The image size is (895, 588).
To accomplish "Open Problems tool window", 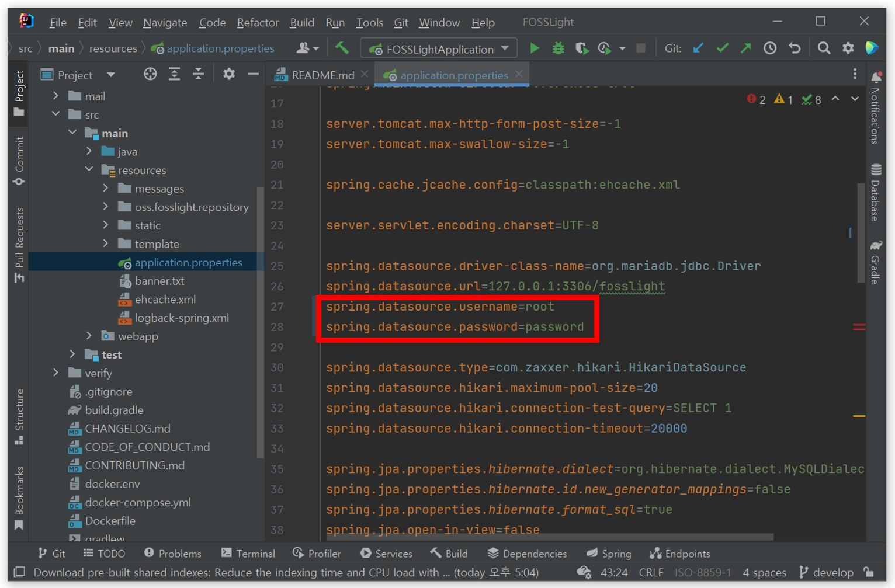I will coord(172,554).
